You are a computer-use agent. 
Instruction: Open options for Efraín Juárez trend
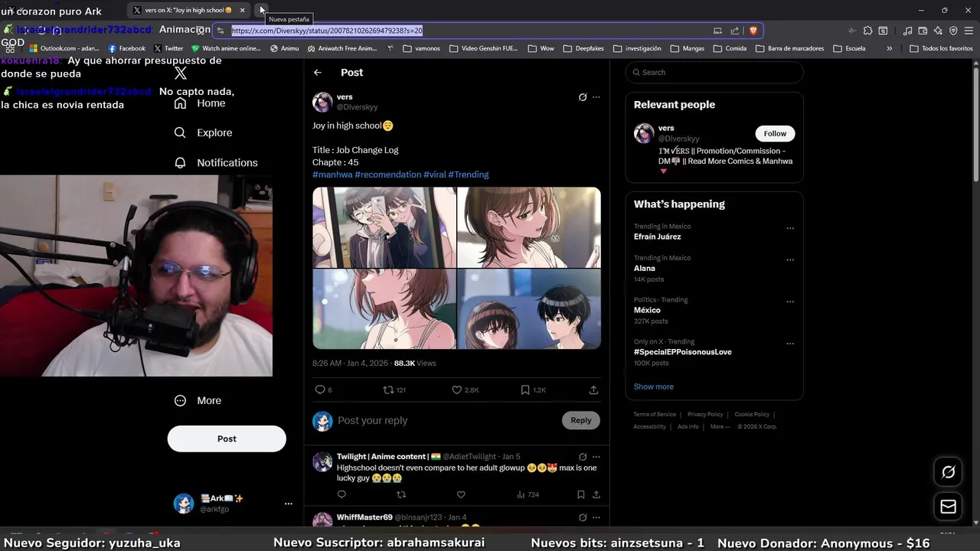tap(790, 228)
